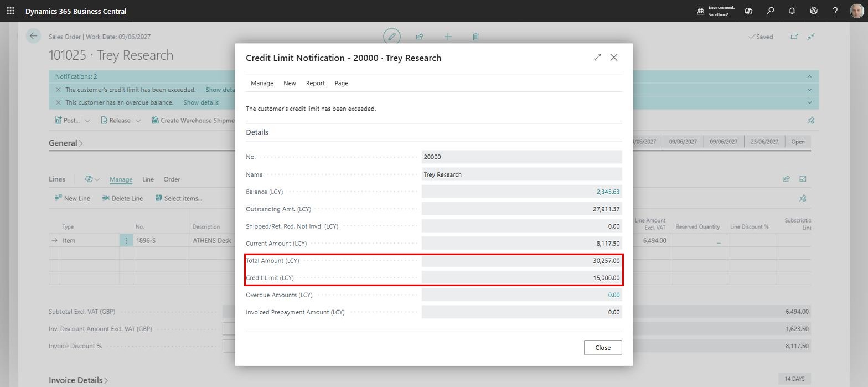Click the Copilot icon in header
The height and width of the screenshot is (387, 868).
[x=748, y=11]
